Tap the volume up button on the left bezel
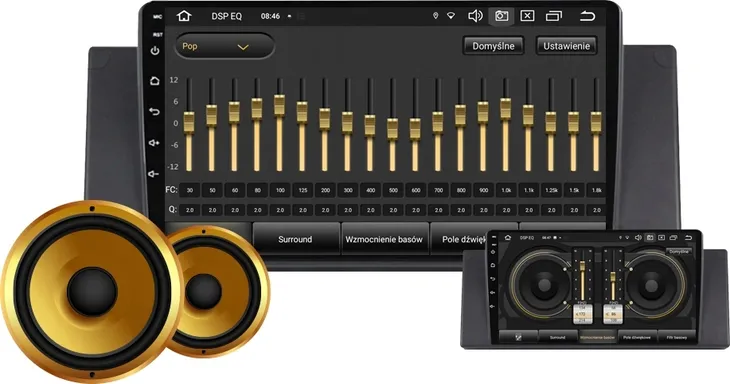This screenshot has height=384, width=730. 154,143
